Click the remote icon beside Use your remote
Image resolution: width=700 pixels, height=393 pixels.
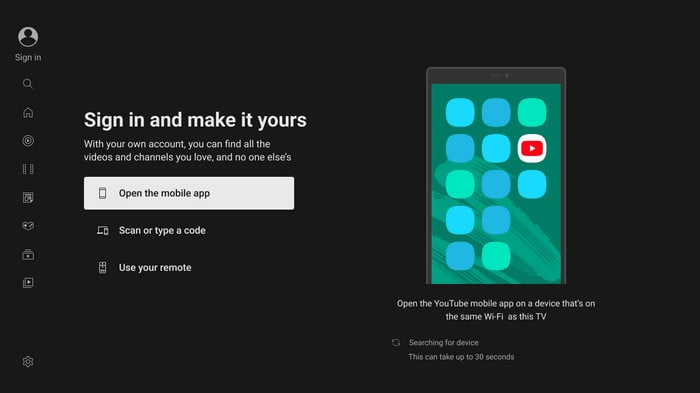pos(102,268)
